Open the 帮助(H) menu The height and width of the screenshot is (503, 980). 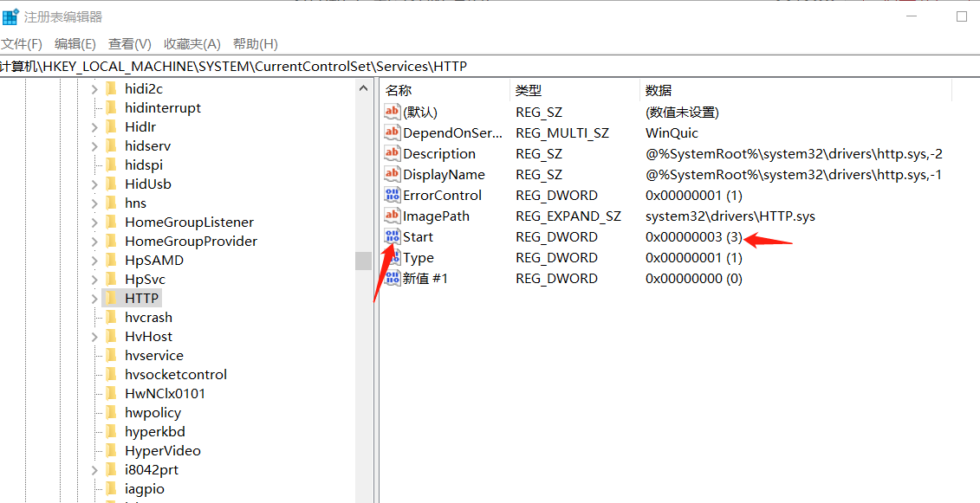255,44
